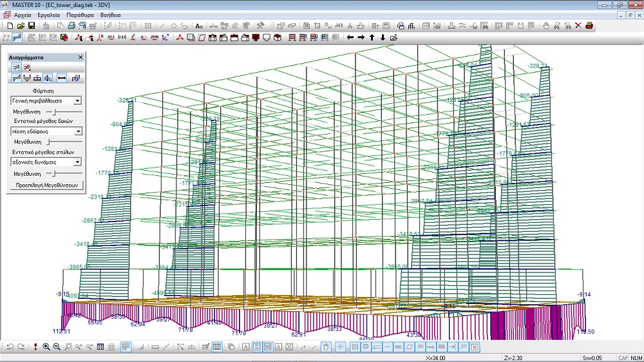Screen dimensions: 644x362
Task: Click the up arrow view navigation icon
Action: click(372, 37)
